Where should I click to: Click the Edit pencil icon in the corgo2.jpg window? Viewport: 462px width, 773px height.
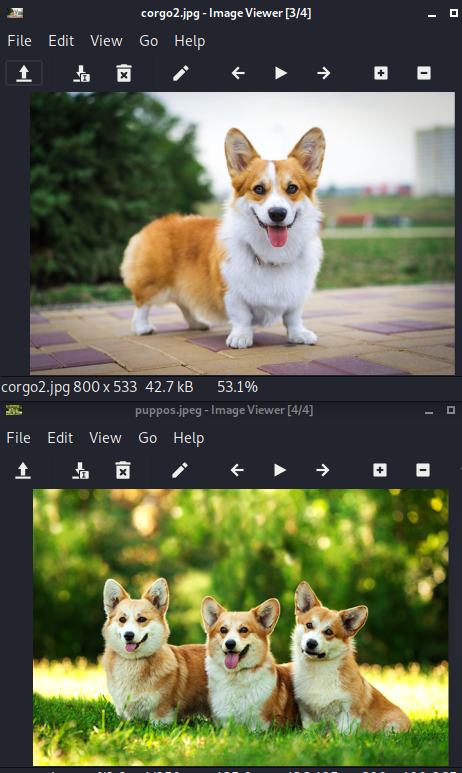[x=181, y=73]
